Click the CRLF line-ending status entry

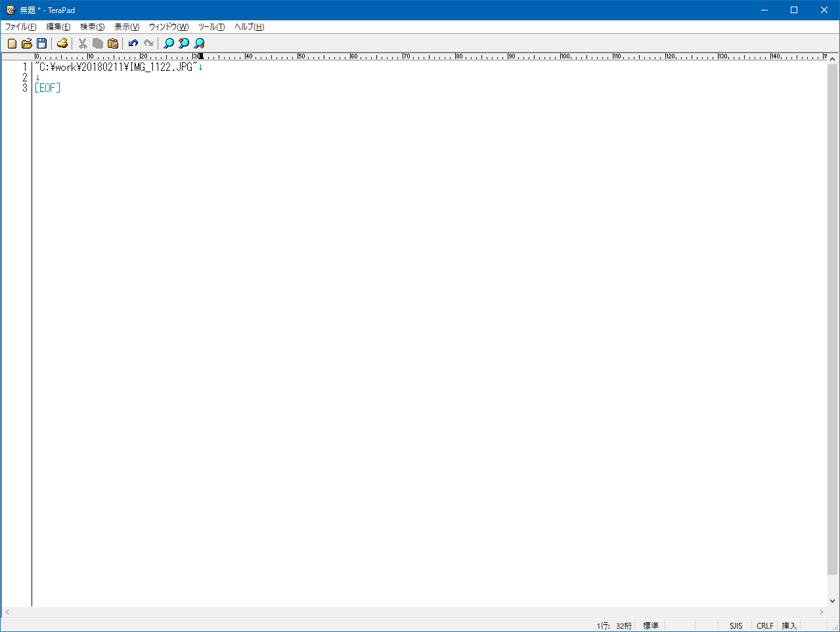[x=765, y=626]
